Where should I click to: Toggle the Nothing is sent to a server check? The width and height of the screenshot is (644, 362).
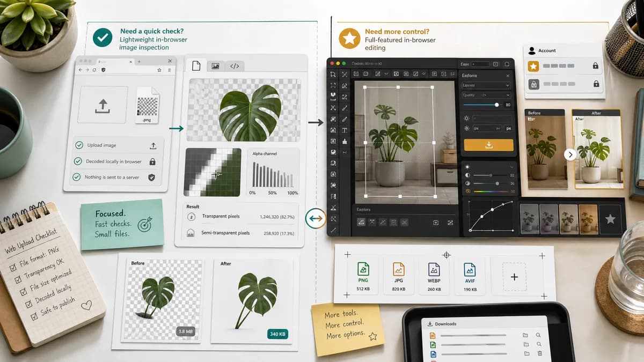78,177
